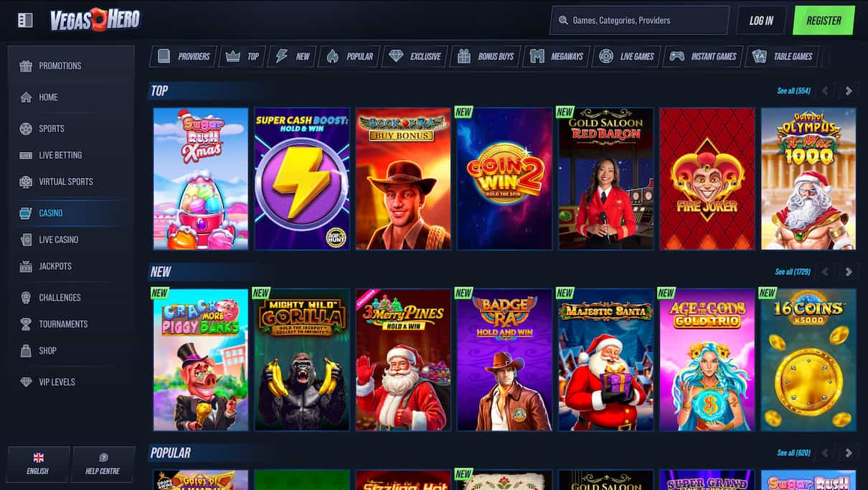The height and width of the screenshot is (490, 868).
Task: Select the Top category tab
Action: [242, 56]
